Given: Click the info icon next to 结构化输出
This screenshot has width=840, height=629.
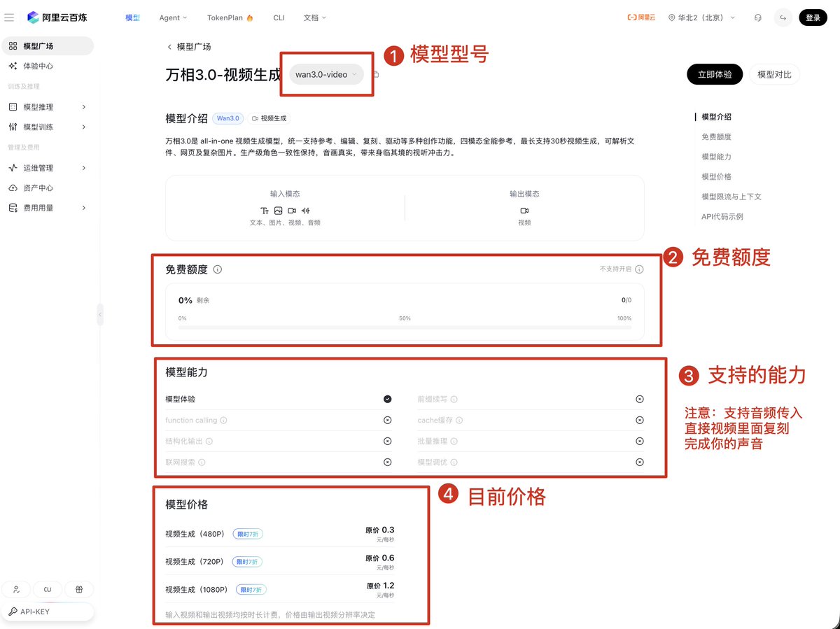Looking at the screenshot, I should point(209,441).
